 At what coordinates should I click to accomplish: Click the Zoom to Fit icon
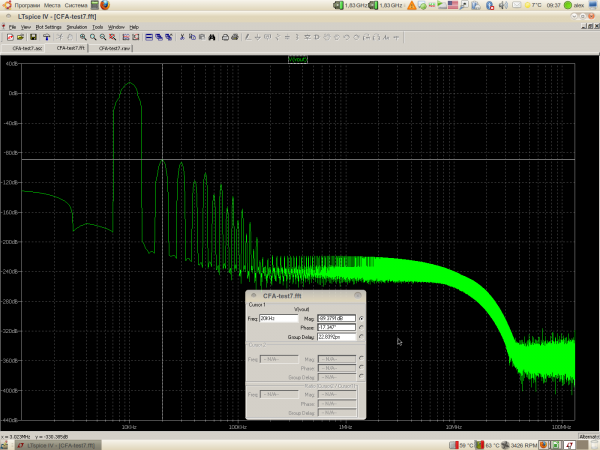tap(112, 37)
